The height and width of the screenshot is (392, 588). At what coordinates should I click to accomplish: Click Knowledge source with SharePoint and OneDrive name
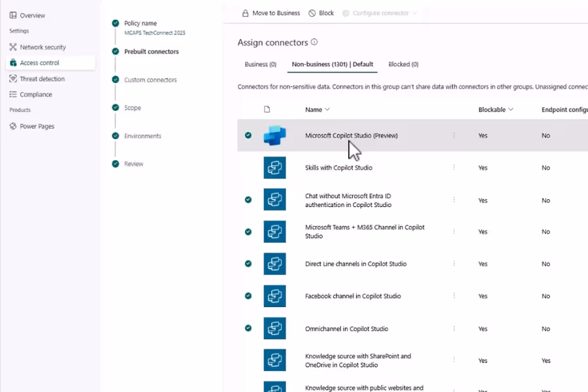[x=358, y=360]
